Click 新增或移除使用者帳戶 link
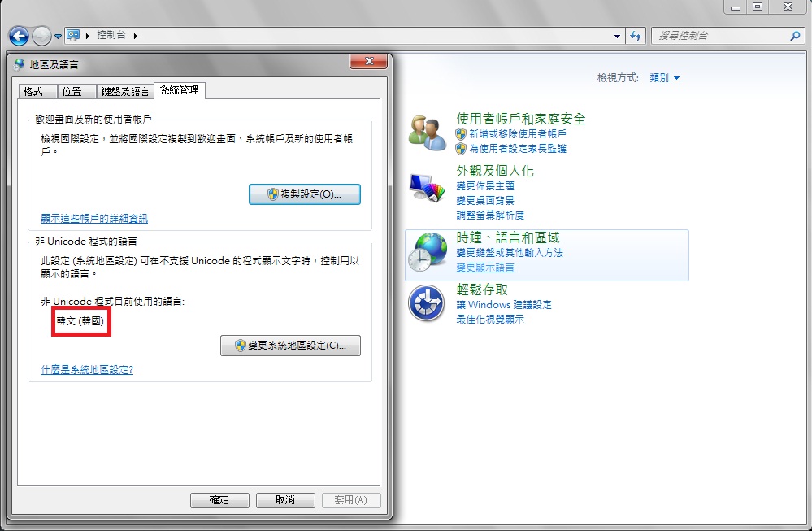The width and height of the screenshot is (812, 531). (517, 133)
